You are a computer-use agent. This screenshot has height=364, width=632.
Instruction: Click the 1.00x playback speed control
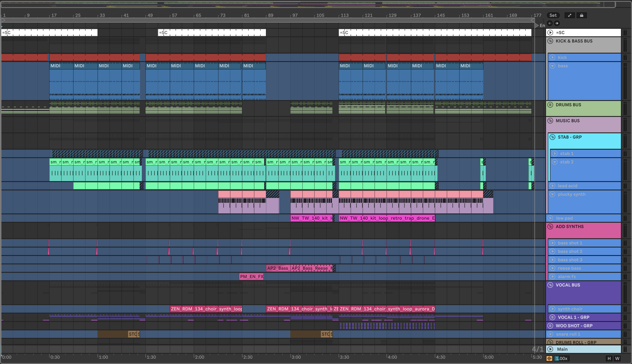pyautogui.click(x=562, y=358)
